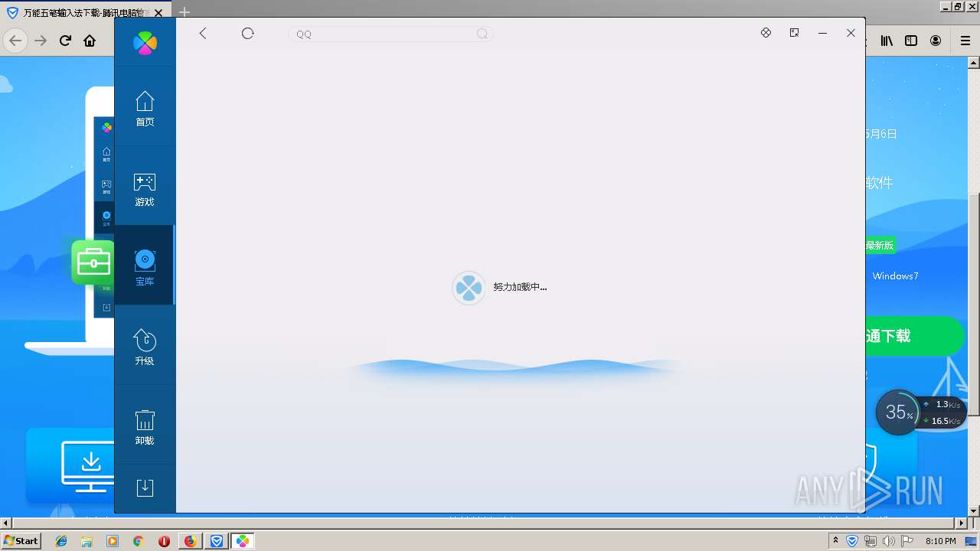Click the 最新版 green badge
Screen dimensions: 980x551
pos(880,246)
